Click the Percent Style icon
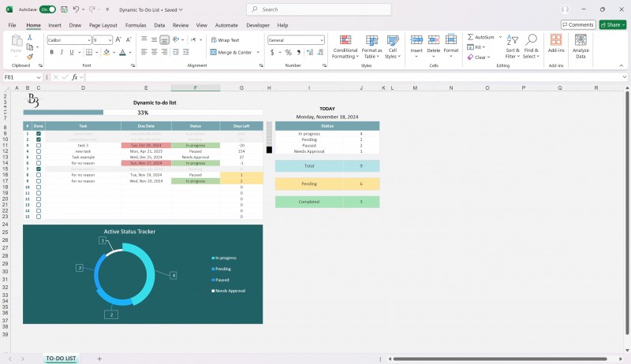Image resolution: width=631 pixels, height=364 pixels. (x=288, y=52)
